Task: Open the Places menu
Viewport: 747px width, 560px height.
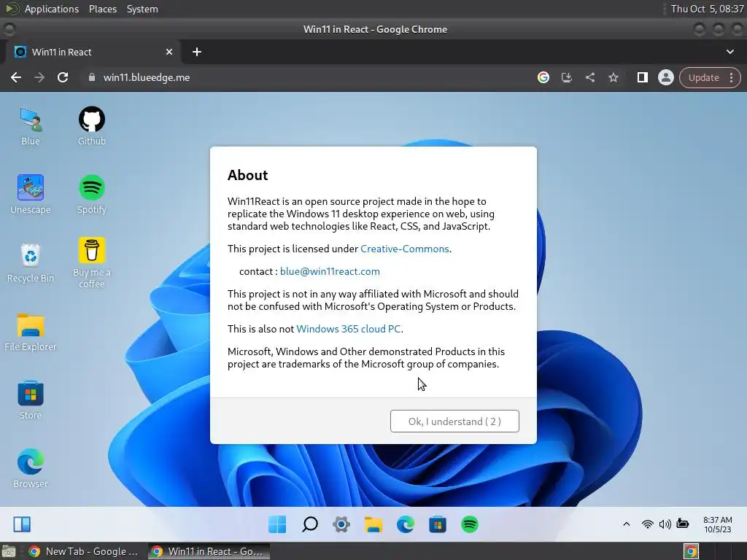Action: pyautogui.click(x=102, y=9)
